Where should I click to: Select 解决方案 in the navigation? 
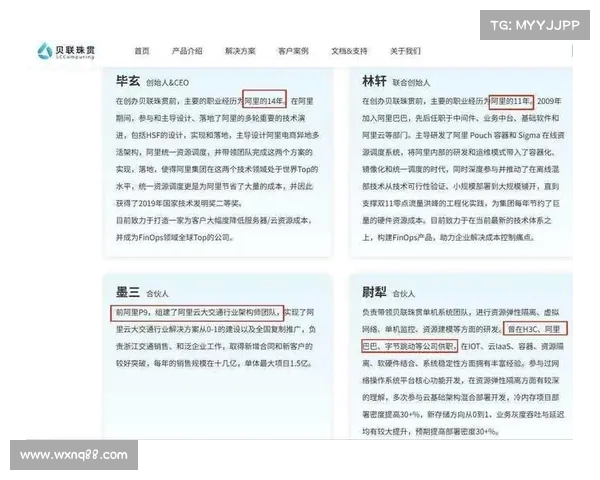pyautogui.click(x=240, y=51)
